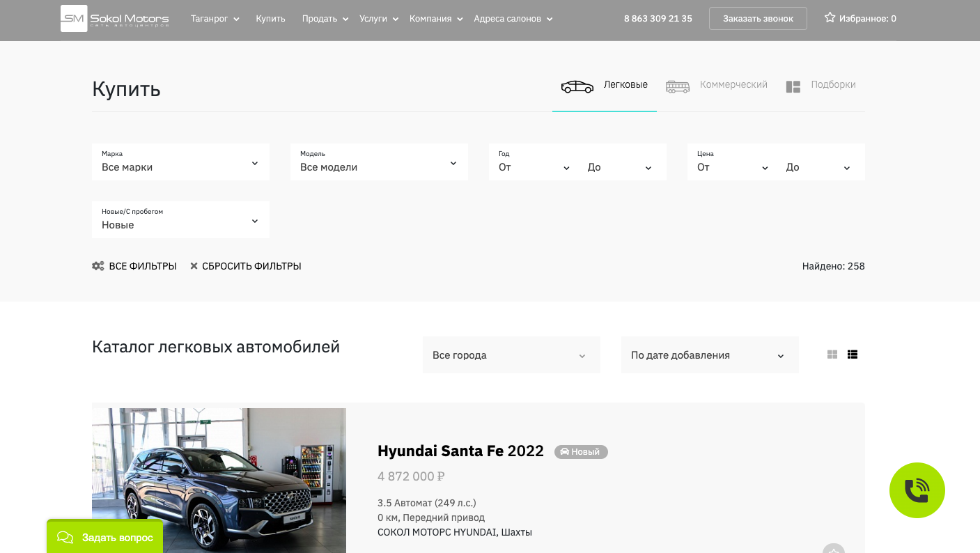Open the По дате добавления sort dropdown
The width and height of the screenshot is (980, 553).
(710, 355)
